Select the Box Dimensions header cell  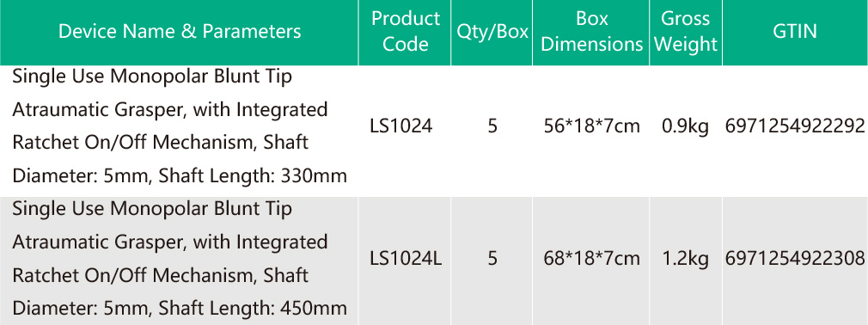[592, 32]
